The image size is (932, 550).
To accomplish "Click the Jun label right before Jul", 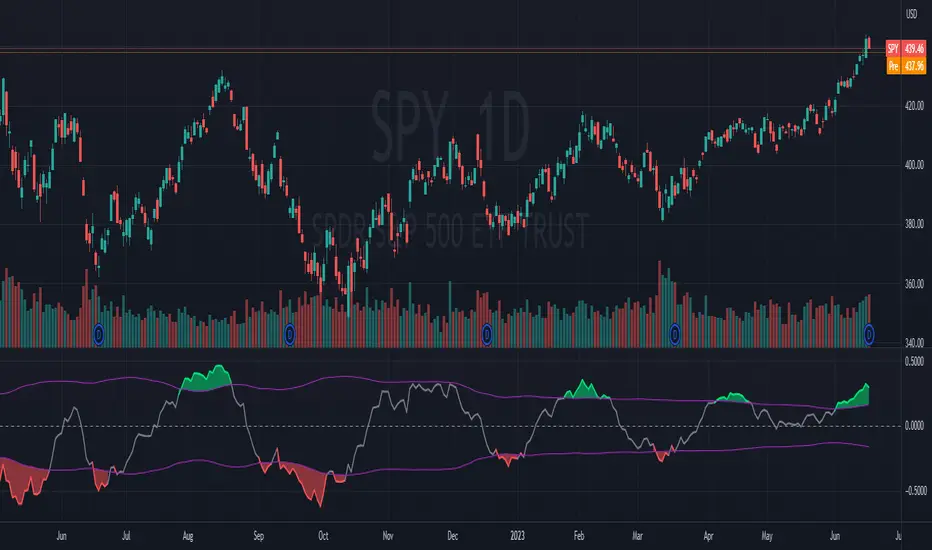I will (x=61, y=536).
